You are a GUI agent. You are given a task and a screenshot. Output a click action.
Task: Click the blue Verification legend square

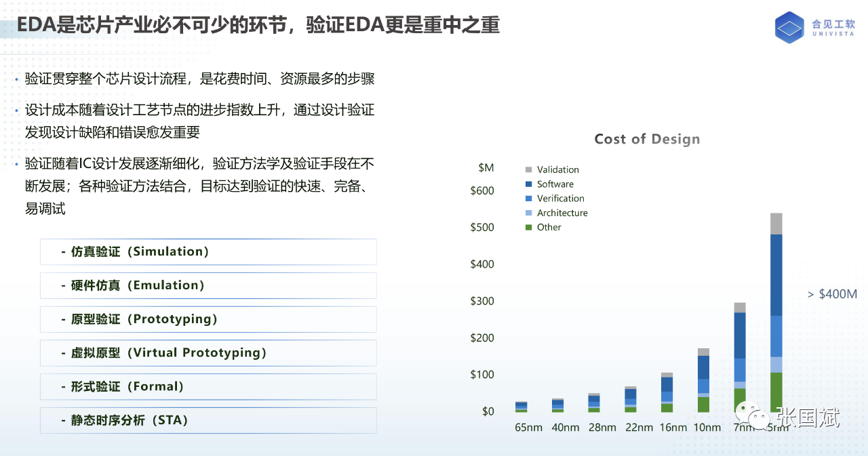tap(528, 199)
